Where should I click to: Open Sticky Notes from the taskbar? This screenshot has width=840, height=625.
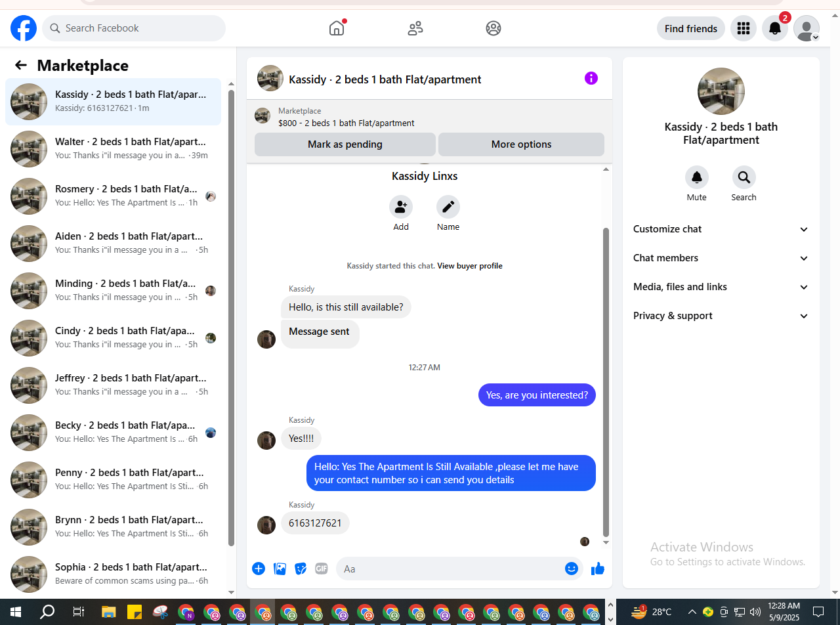pos(135,612)
